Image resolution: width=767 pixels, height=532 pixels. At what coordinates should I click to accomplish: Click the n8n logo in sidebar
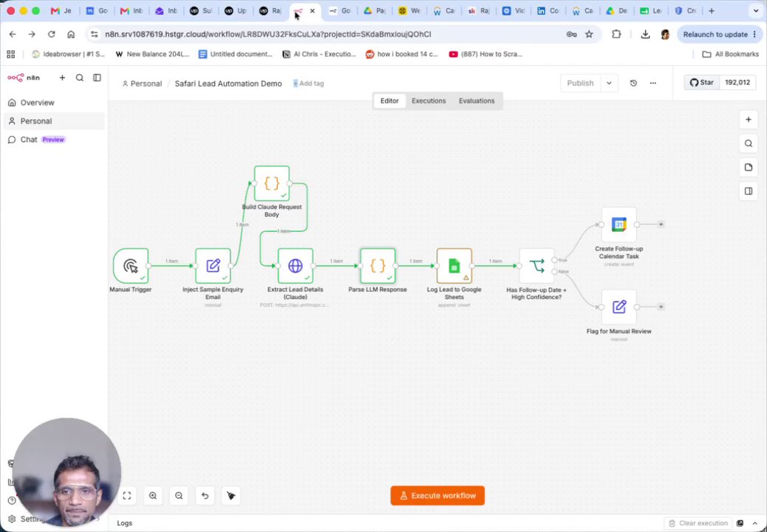pyautogui.click(x=24, y=78)
